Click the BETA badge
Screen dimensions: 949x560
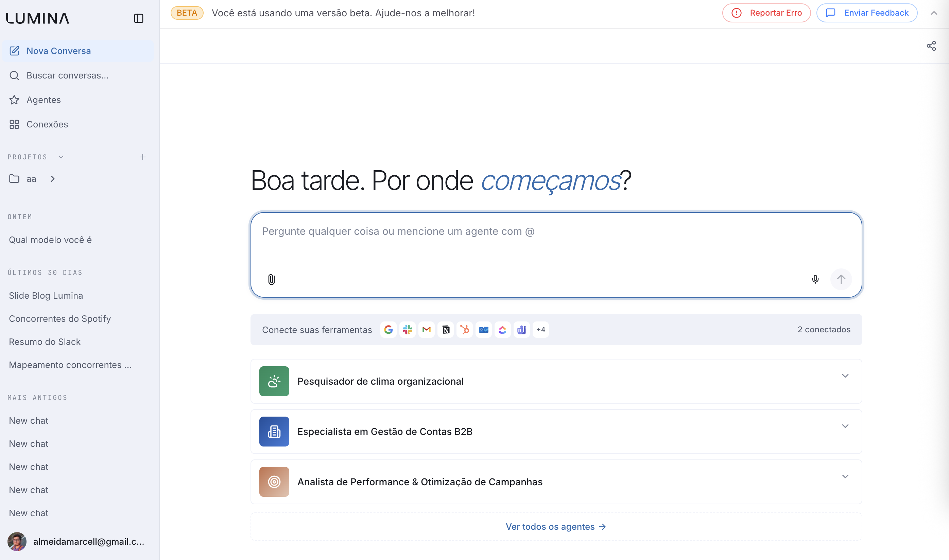tap(187, 13)
